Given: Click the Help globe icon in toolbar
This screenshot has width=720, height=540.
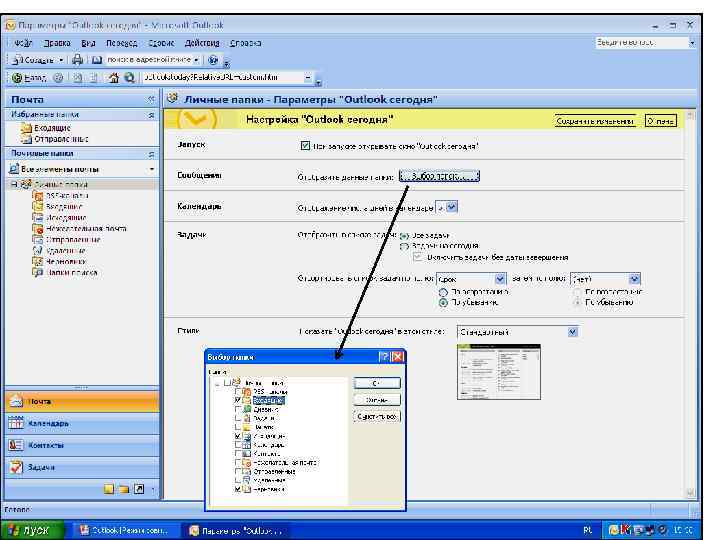Looking at the screenshot, I should pos(213,60).
